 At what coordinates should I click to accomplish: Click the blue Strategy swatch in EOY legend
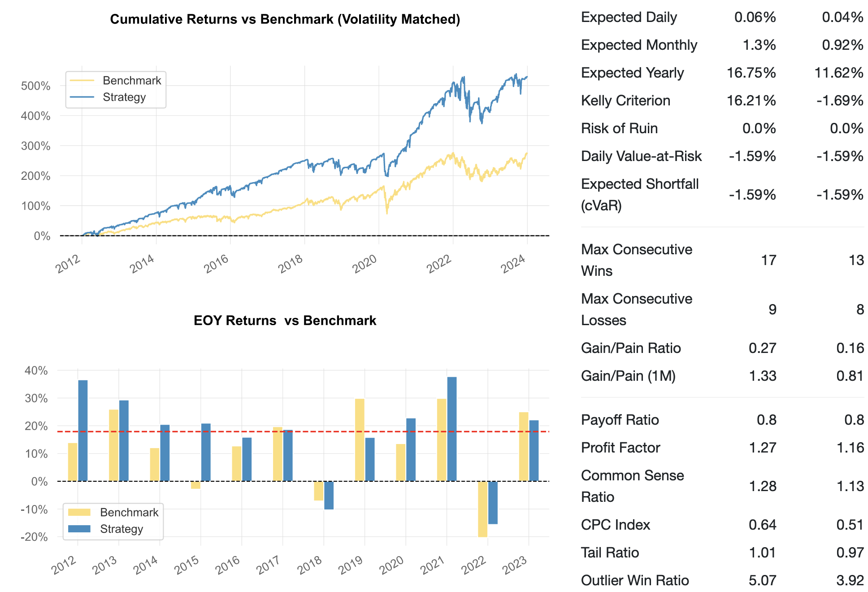point(79,529)
